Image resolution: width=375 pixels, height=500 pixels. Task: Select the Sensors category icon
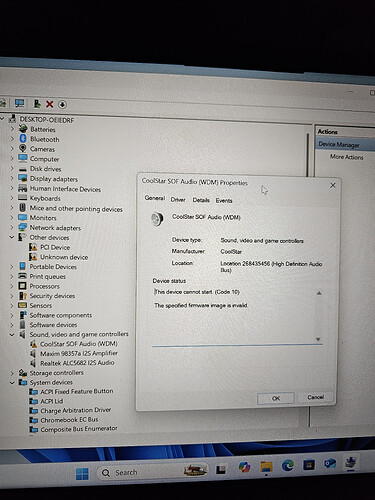23,305
